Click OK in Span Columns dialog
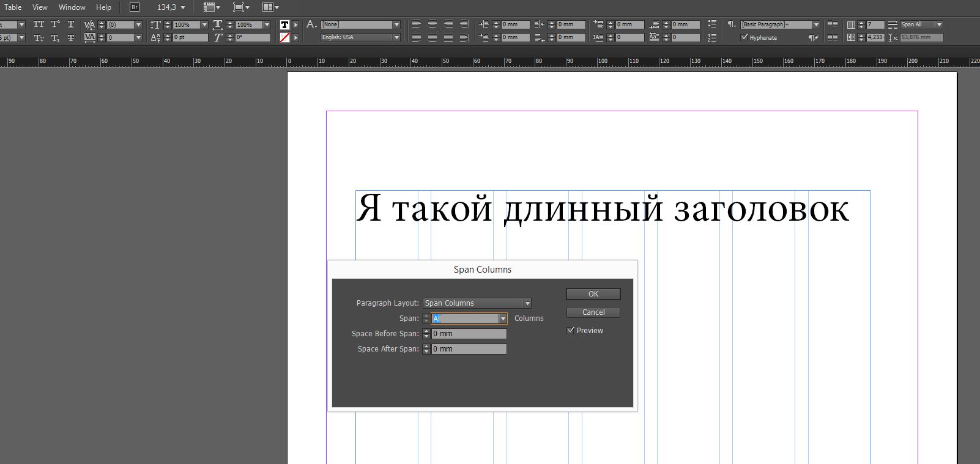The image size is (980, 464). pyautogui.click(x=593, y=294)
